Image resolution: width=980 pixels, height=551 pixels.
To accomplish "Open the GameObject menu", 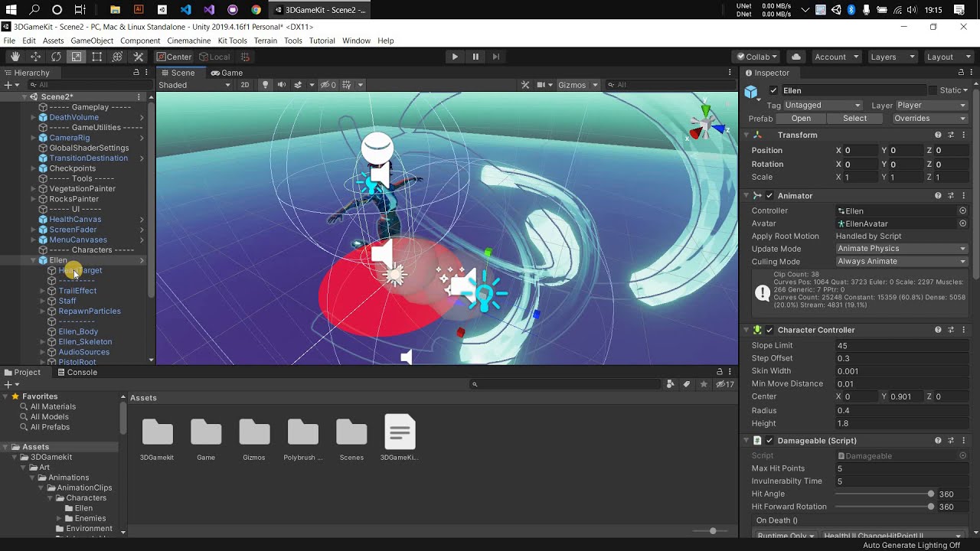I will 92,41.
